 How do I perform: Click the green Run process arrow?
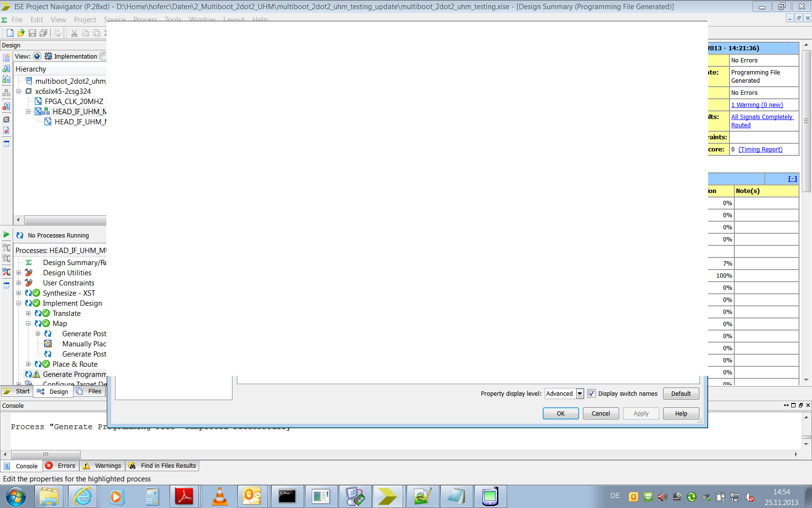click(6, 235)
